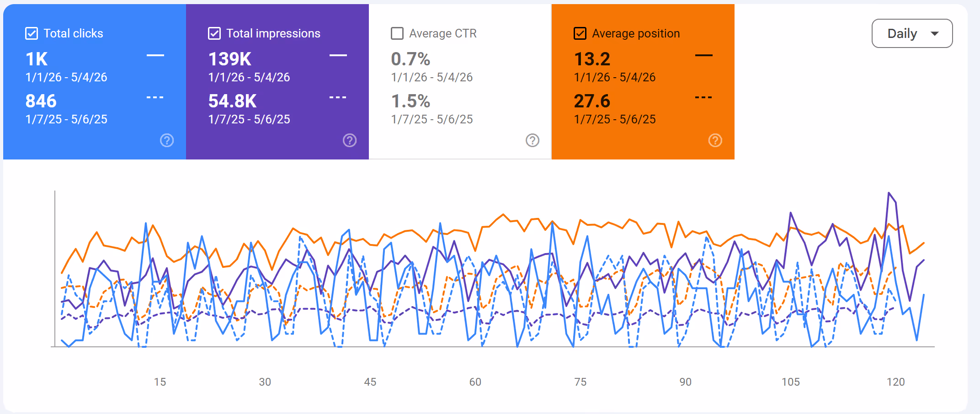Click the chart x-axis label 15
Screen dimensions: 980x414
coord(160,382)
